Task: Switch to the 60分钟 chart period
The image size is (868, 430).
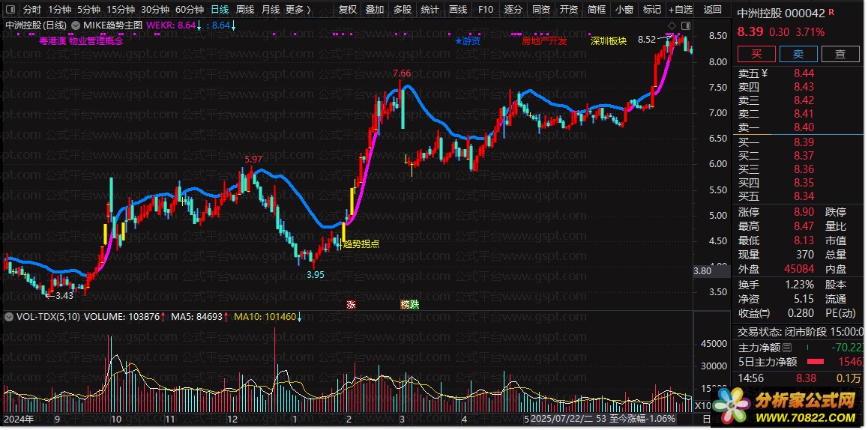Action: (x=190, y=10)
